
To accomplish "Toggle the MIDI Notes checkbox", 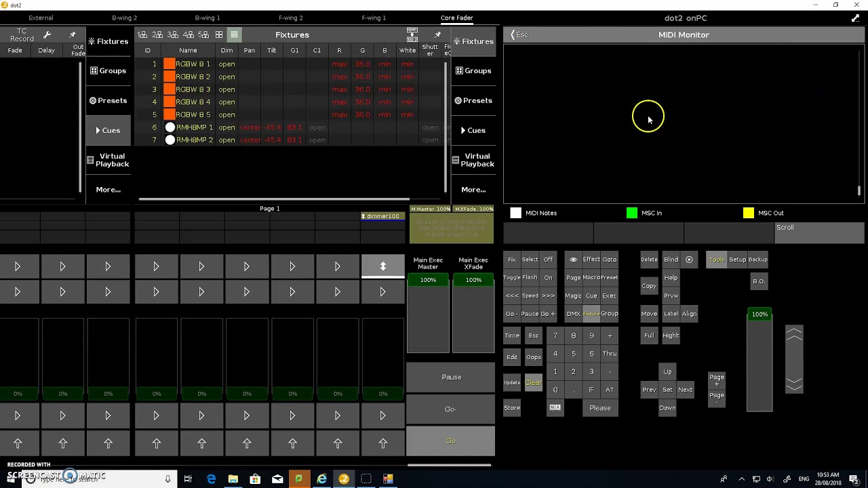I will (x=516, y=213).
